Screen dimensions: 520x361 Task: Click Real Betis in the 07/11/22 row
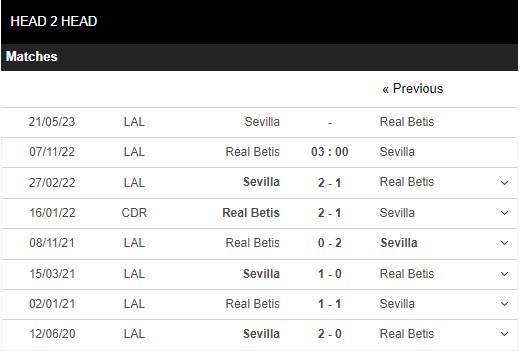[252, 152]
